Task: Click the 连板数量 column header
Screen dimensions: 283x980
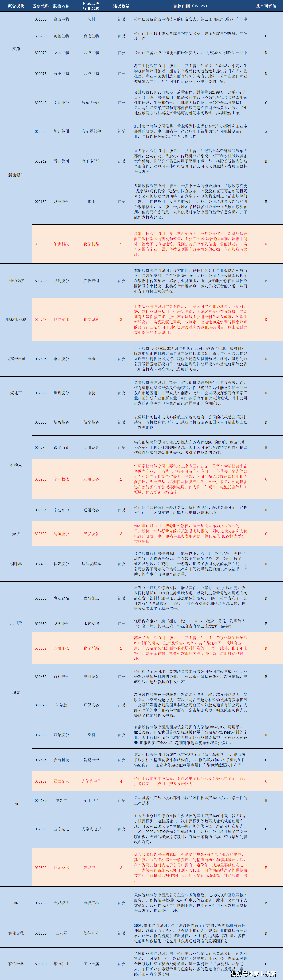Action: (121, 6)
